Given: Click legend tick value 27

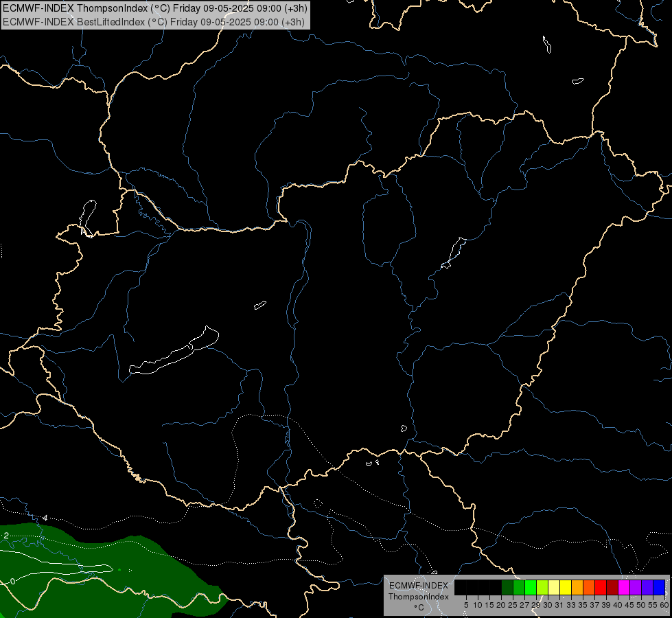Looking at the screenshot, I should pos(524,605).
